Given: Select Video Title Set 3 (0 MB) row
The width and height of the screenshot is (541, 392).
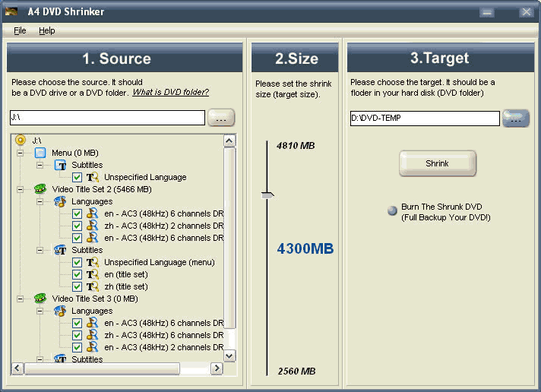Looking at the screenshot, I should 95,299.
